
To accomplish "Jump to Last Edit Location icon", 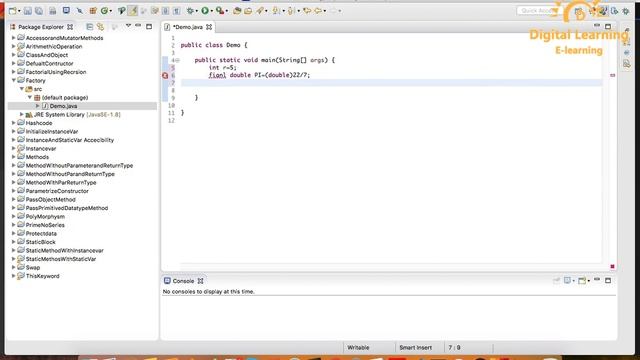I will [307, 11].
